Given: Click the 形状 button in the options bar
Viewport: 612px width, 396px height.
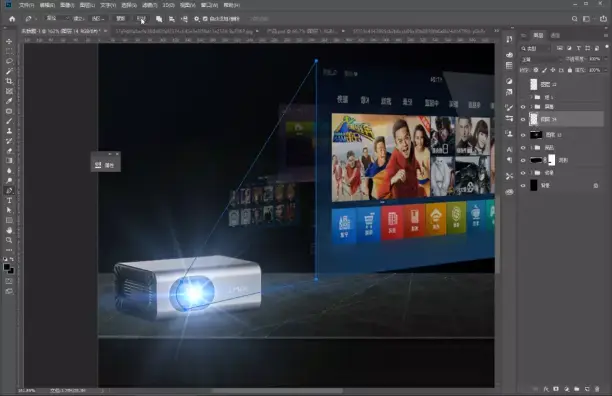Looking at the screenshot, I should pos(141,19).
